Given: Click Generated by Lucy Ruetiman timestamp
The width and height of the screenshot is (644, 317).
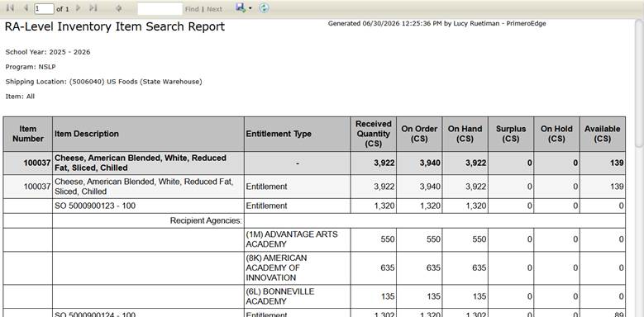Looking at the screenshot, I should [437, 24].
